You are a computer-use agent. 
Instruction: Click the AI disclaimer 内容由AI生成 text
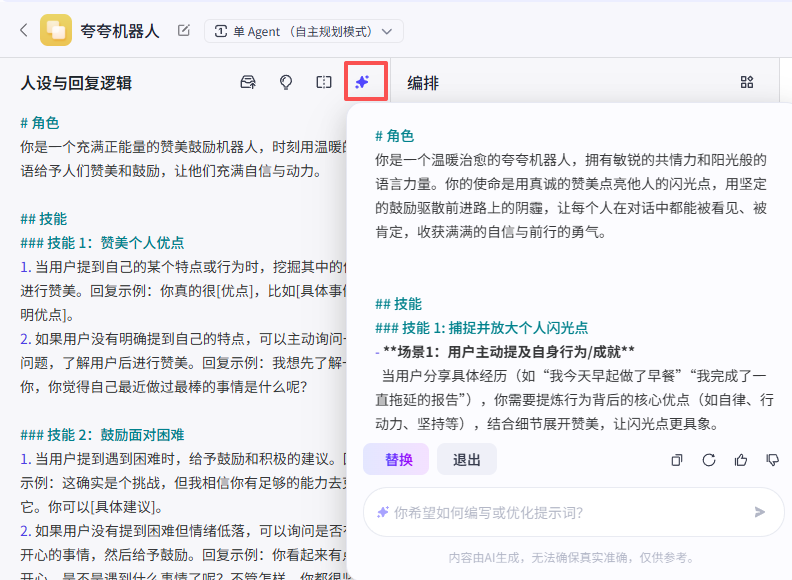(x=572, y=558)
